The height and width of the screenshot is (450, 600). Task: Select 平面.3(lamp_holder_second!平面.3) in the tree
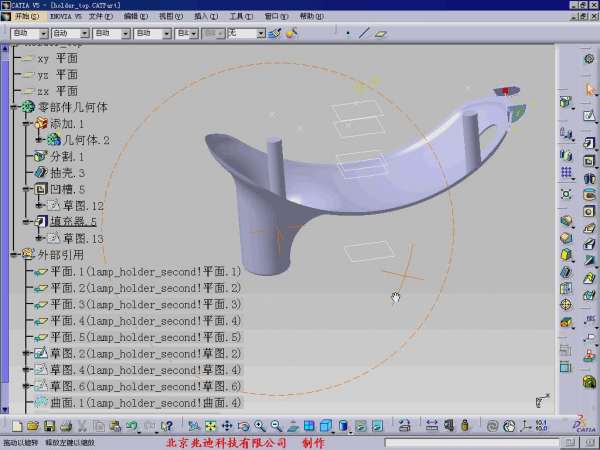pyautogui.click(x=145, y=305)
